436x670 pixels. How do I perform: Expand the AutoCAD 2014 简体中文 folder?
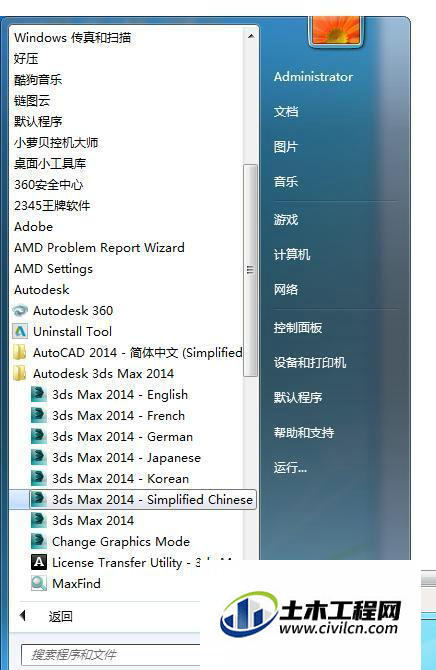138,353
